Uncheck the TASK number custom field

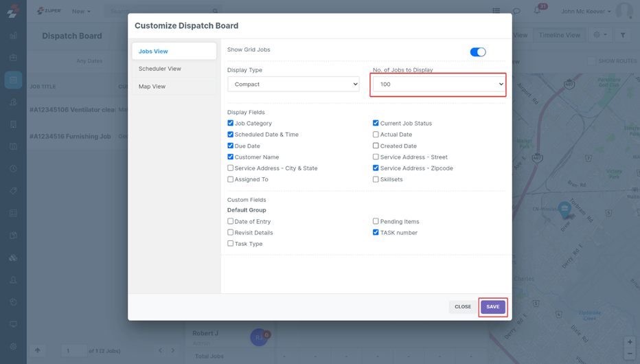click(x=376, y=233)
